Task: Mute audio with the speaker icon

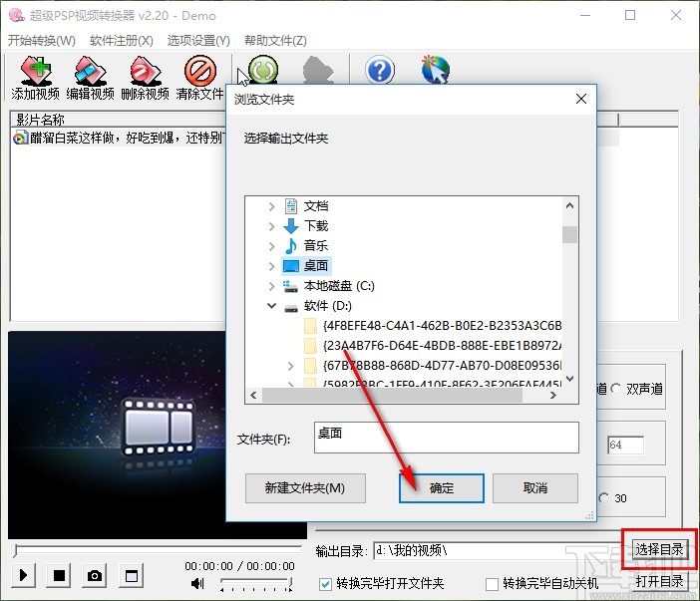Action: [x=197, y=583]
